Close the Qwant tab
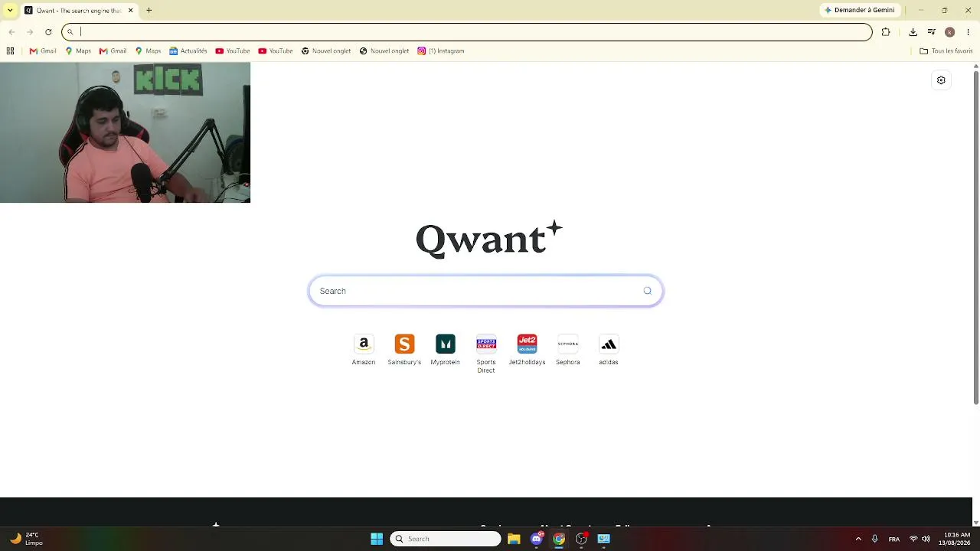980x551 pixels. pyautogui.click(x=130, y=11)
